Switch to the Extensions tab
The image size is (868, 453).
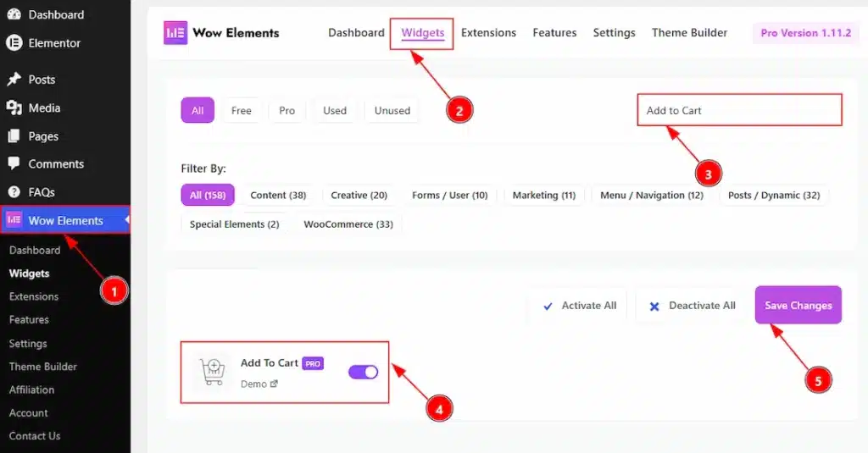[488, 33]
